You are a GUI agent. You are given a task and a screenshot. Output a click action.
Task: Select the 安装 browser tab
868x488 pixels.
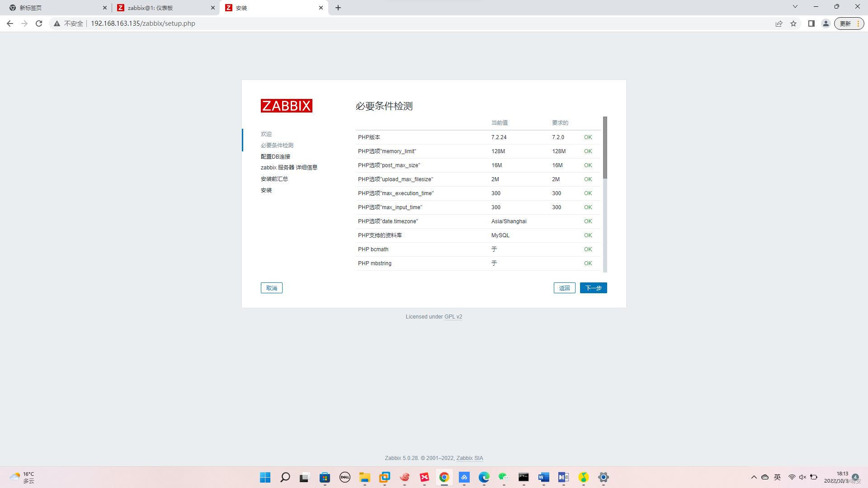pos(274,8)
